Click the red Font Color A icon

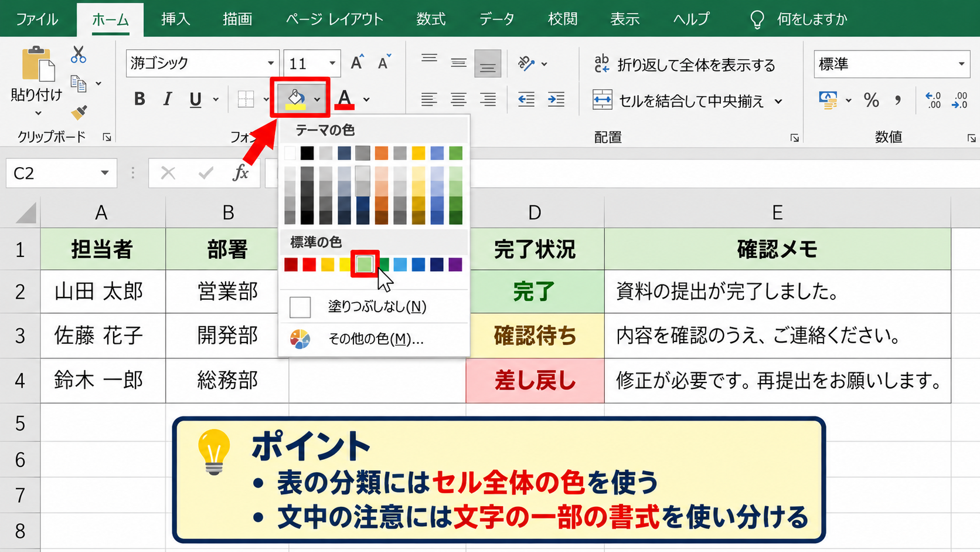(x=345, y=99)
